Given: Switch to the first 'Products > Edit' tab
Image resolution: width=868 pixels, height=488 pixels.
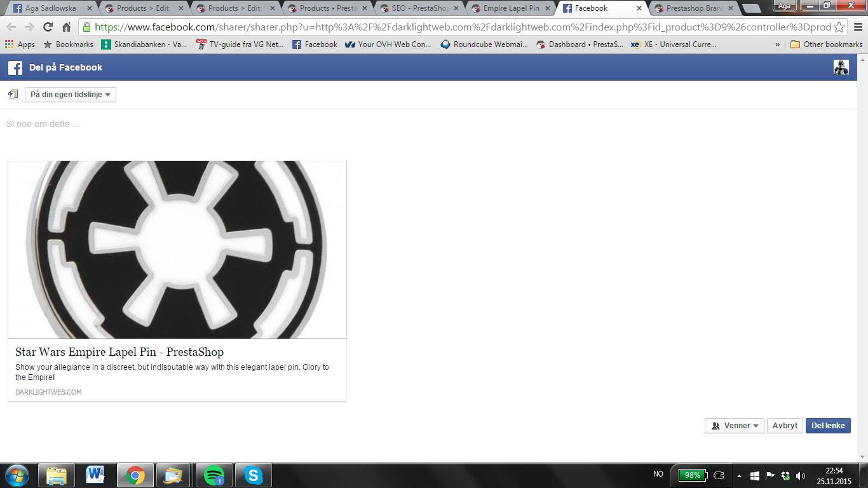Looking at the screenshot, I should click(x=145, y=8).
